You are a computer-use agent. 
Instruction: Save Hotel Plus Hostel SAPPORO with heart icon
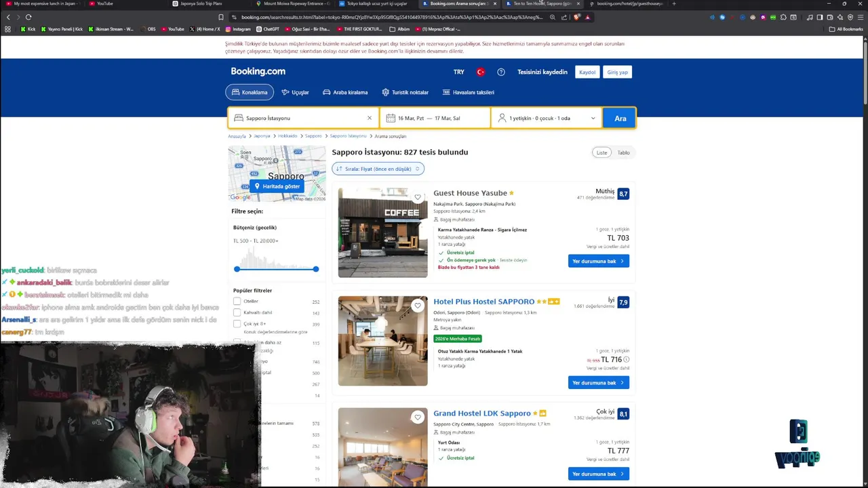click(418, 306)
